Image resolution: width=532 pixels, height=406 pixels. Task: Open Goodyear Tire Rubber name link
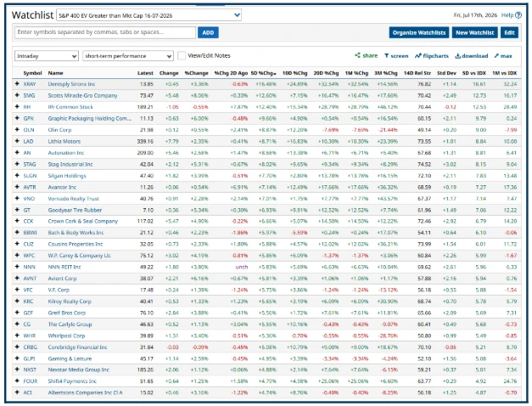pyautogui.click(x=75, y=210)
